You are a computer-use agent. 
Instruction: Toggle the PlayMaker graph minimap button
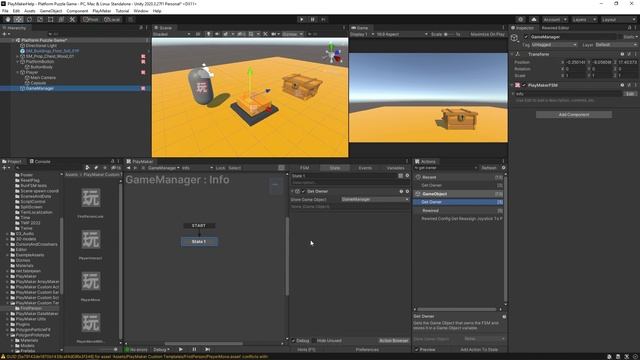click(281, 168)
